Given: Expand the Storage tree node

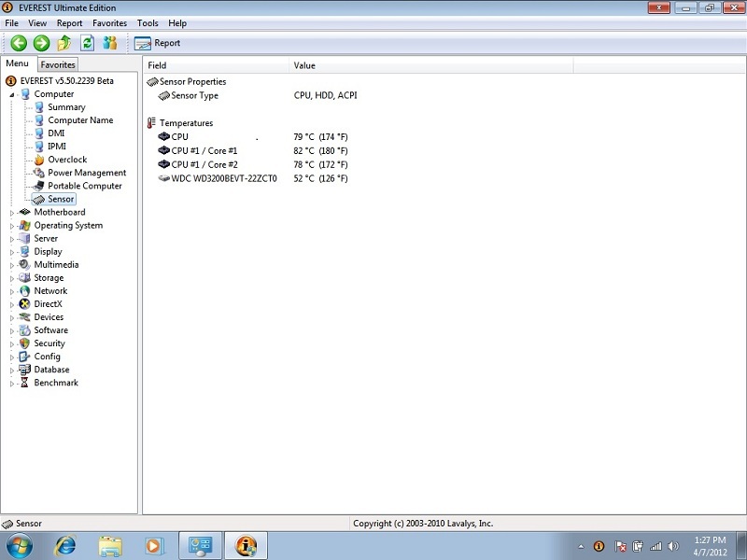Looking at the screenshot, I should pyautogui.click(x=12, y=278).
